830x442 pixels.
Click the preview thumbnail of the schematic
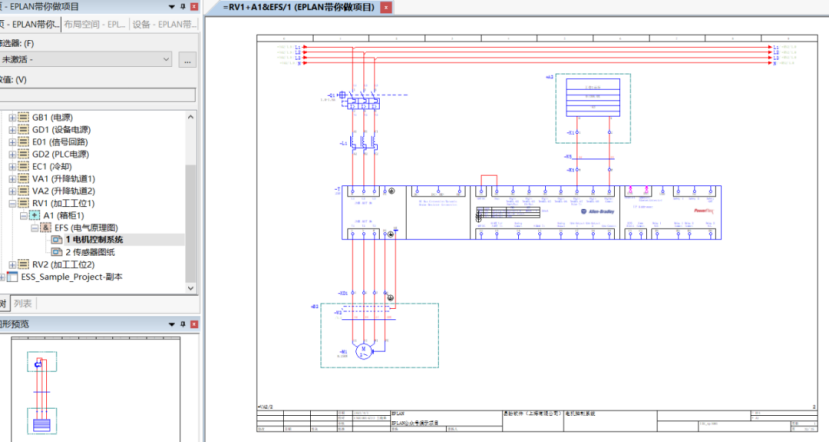pos(96,390)
